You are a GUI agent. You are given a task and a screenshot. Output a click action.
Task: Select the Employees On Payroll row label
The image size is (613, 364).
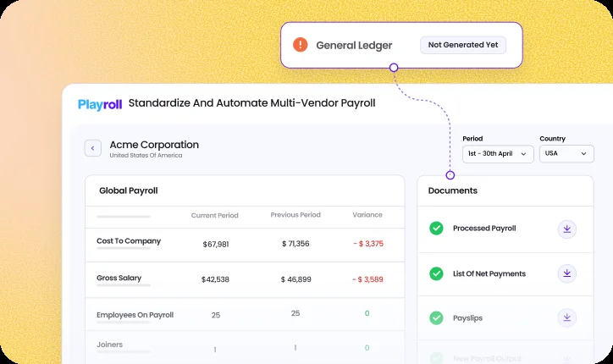tap(135, 315)
